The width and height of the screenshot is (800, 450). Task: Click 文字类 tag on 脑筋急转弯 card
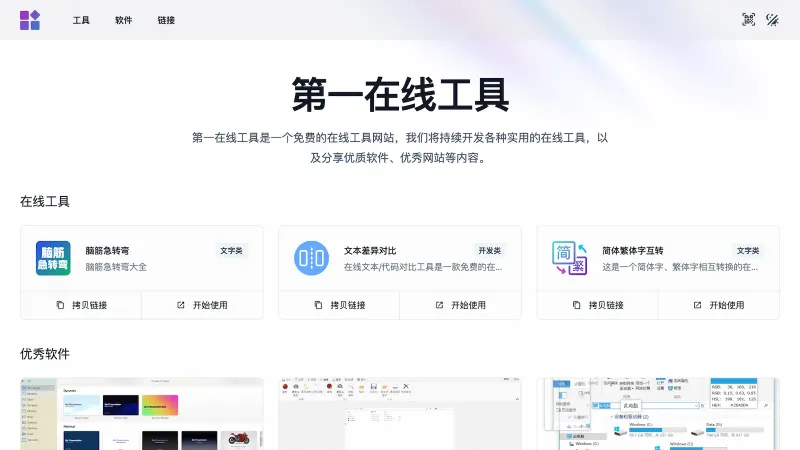coord(231,250)
